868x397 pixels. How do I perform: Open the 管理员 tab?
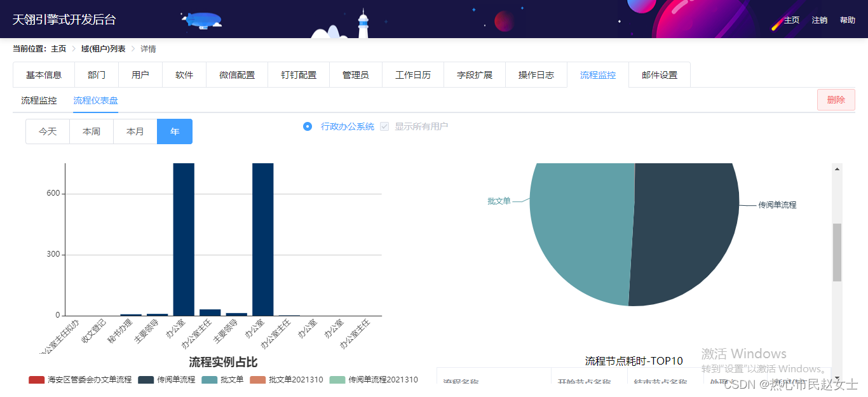tap(356, 75)
